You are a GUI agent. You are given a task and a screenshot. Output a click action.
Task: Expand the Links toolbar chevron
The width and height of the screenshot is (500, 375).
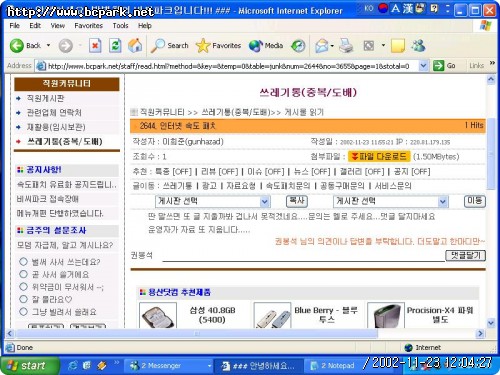click(x=492, y=63)
